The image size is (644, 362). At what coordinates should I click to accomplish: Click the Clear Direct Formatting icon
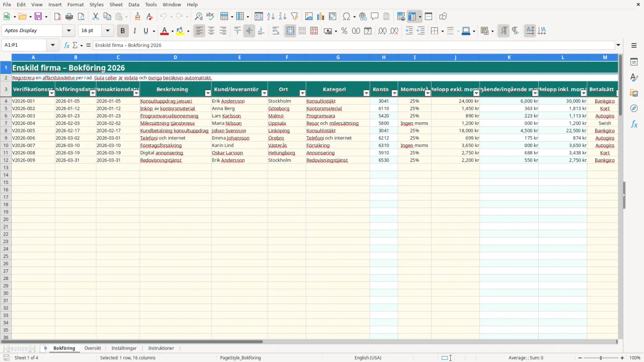tap(150, 17)
